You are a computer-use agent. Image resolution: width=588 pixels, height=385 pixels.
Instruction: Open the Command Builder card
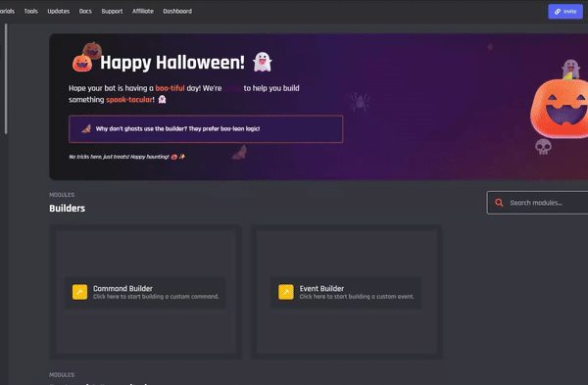pyautogui.click(x=145, y=292)
